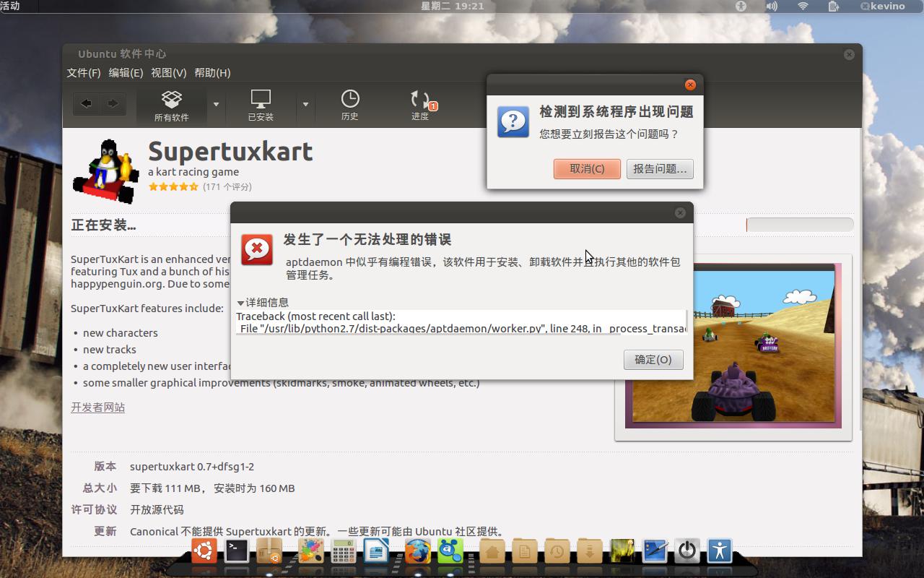Open the yellow wallpaper image icon in dock
The width and height of the screenshot is (924, 578).
coord(622,551)
